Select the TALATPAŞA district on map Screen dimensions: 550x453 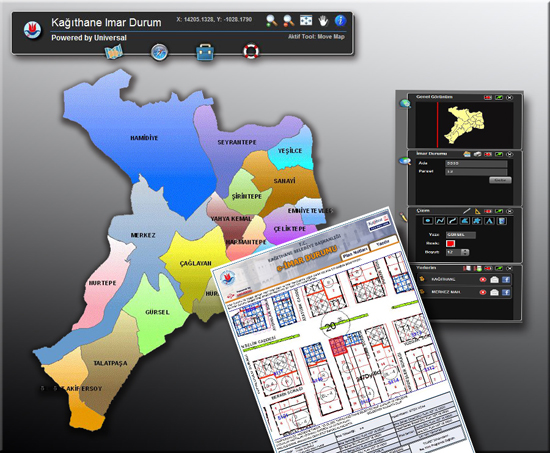(110, 363)
